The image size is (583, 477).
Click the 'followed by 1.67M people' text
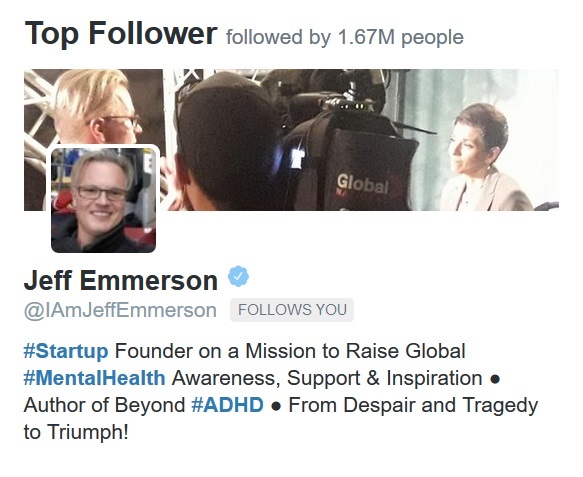[345, 37]
